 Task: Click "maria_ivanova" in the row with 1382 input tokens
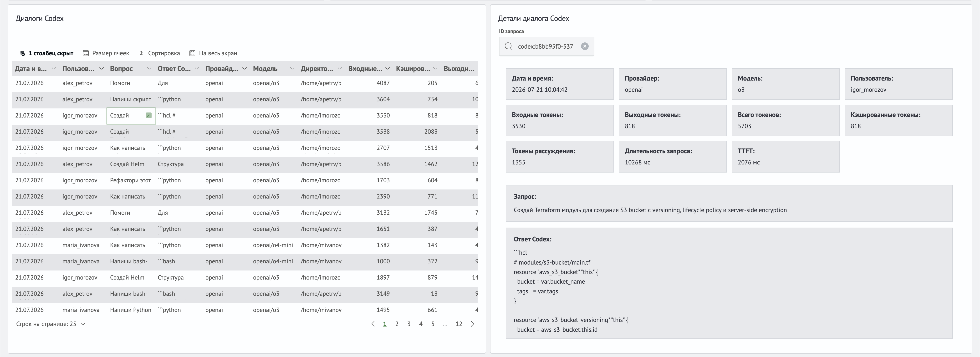click(81, 245)
